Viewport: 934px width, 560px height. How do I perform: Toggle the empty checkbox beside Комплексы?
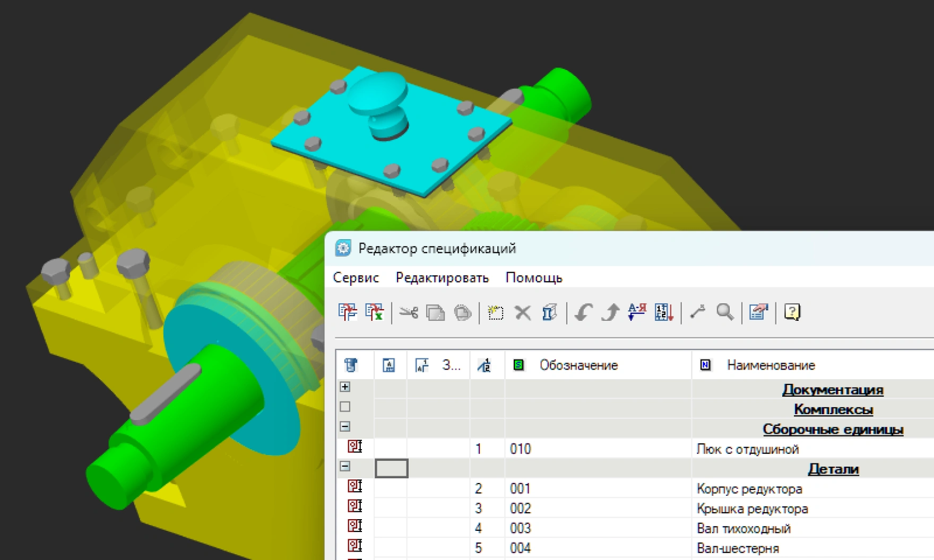pyautogui.click(x=345, y=407)
